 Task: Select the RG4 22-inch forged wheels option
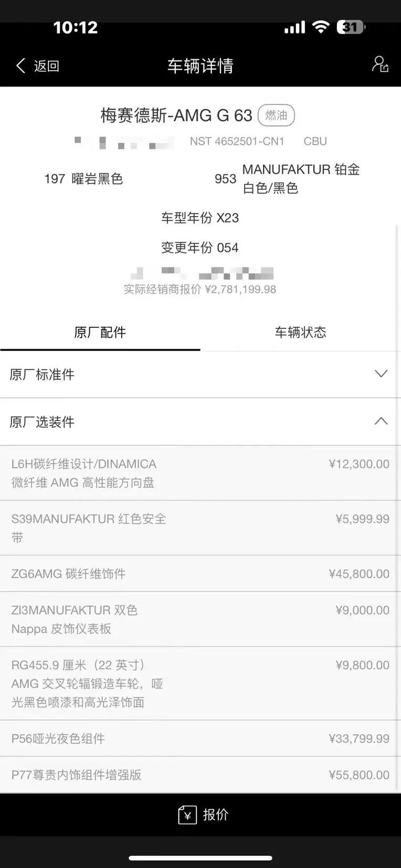[x=199, y=683]
